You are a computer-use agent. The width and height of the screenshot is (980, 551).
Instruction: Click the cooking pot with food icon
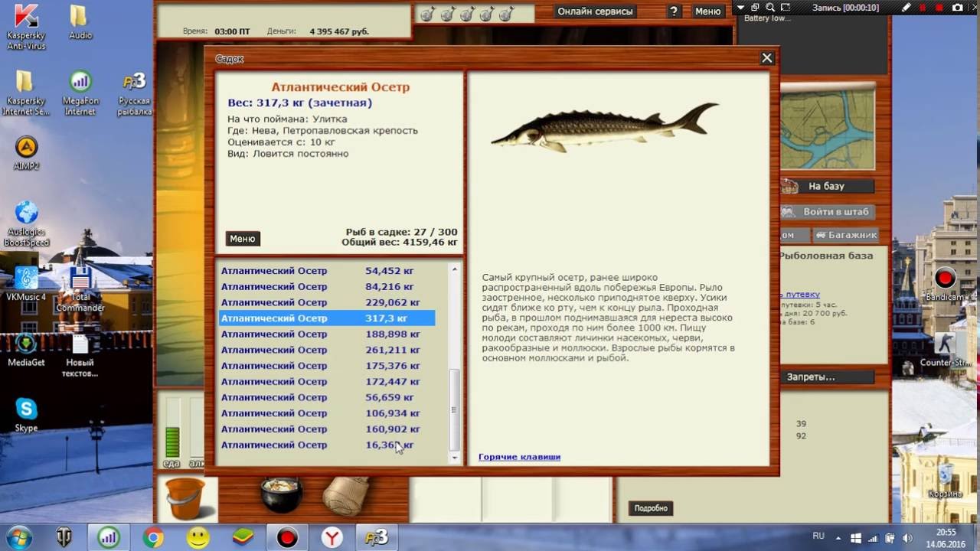click(x=281, y=496)
